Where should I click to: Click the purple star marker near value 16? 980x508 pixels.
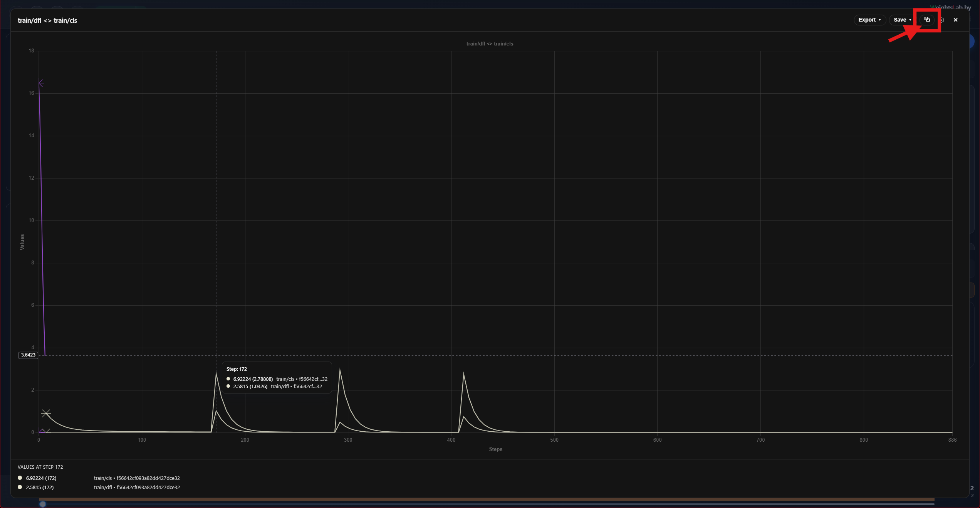[40, 83]
